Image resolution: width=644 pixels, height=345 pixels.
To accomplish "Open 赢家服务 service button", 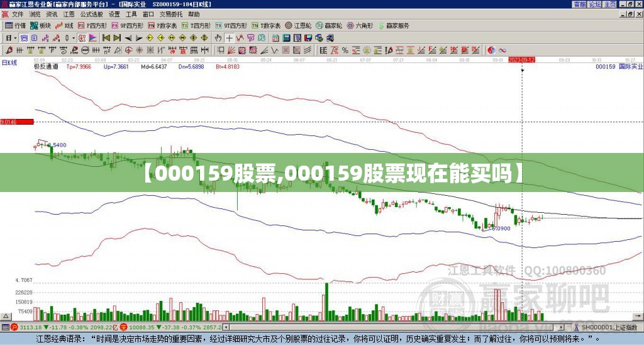I will (394, 25).
